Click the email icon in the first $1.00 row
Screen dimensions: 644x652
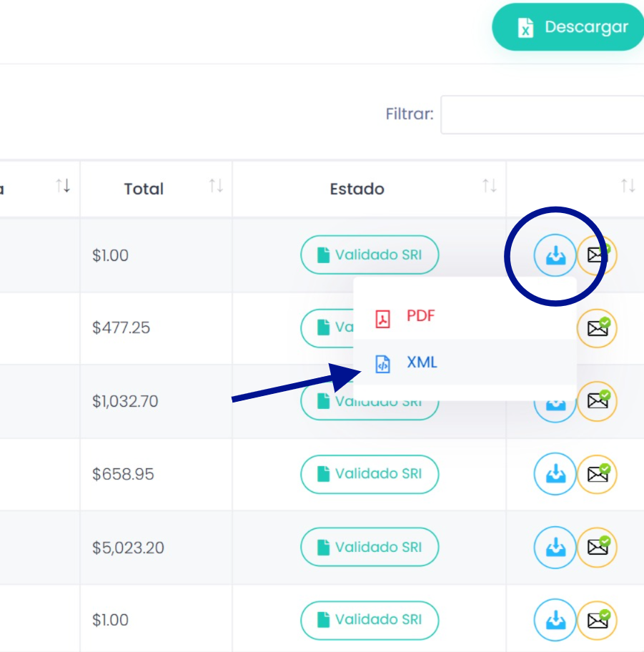pos(597,255)
